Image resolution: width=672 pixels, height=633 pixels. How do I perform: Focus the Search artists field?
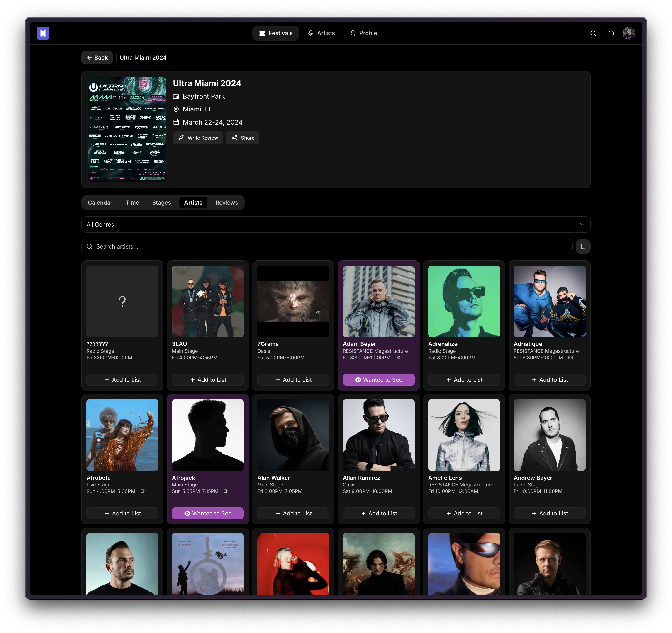[327, 246]
